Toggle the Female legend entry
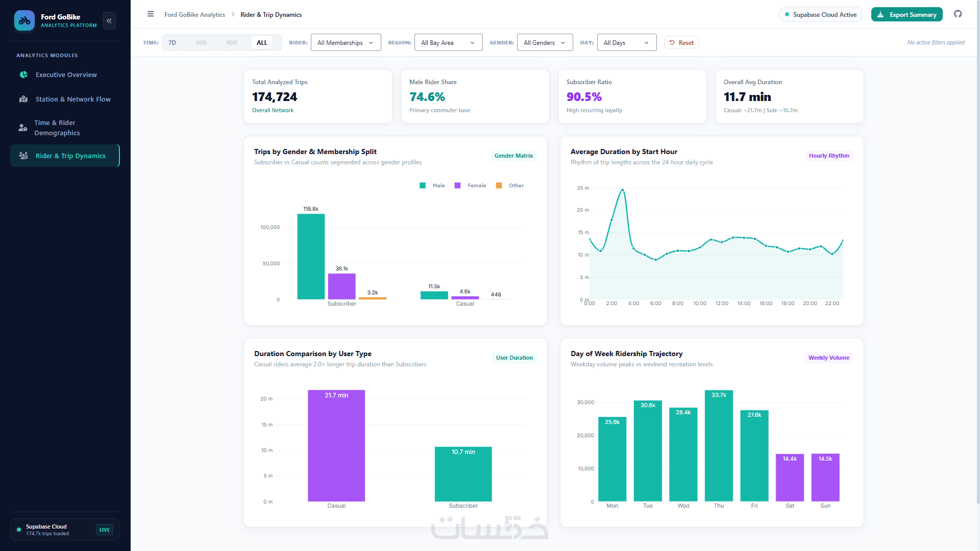This screenshot has width=980, height=551. click(x=470, y=186)
